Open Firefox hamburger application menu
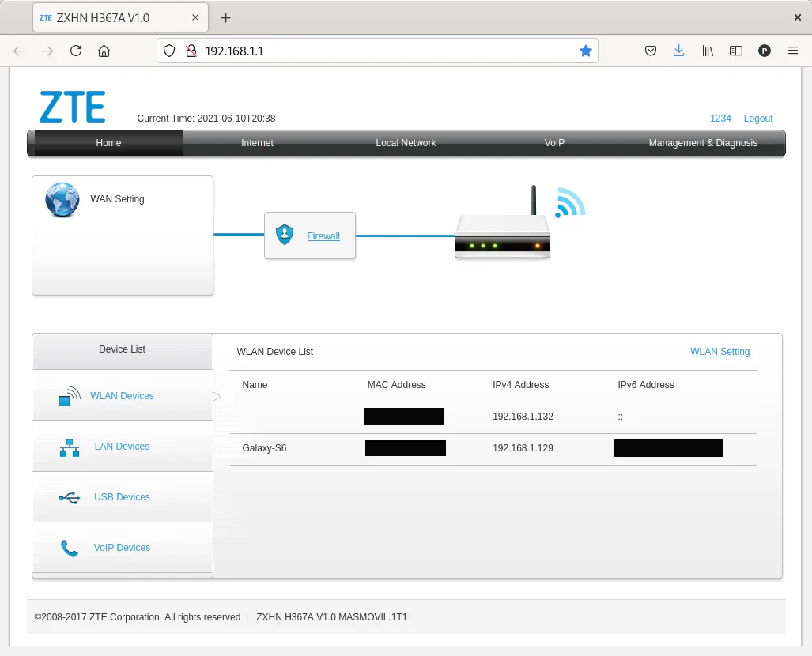Image resolution: width=812 pixels, height=656 pixels. tap(793, 51)
